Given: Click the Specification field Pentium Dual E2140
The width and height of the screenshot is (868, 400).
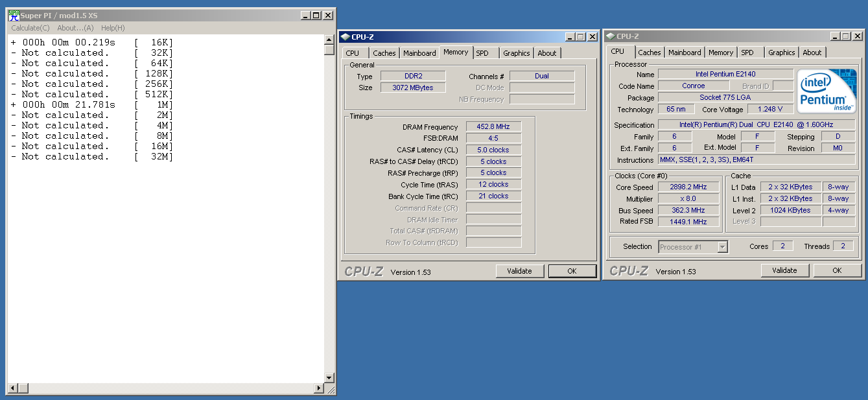Looking at the screenshot, I should [757, 124].
